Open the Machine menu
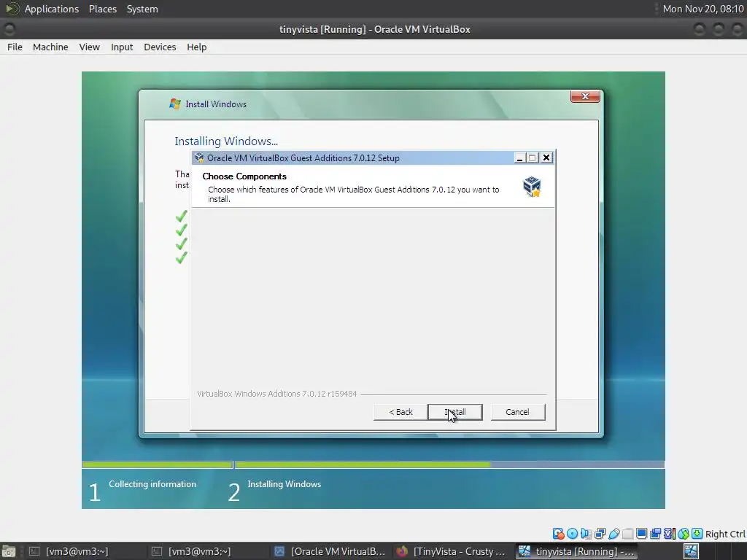Screen dimensions: 747x560 (50, 47)
